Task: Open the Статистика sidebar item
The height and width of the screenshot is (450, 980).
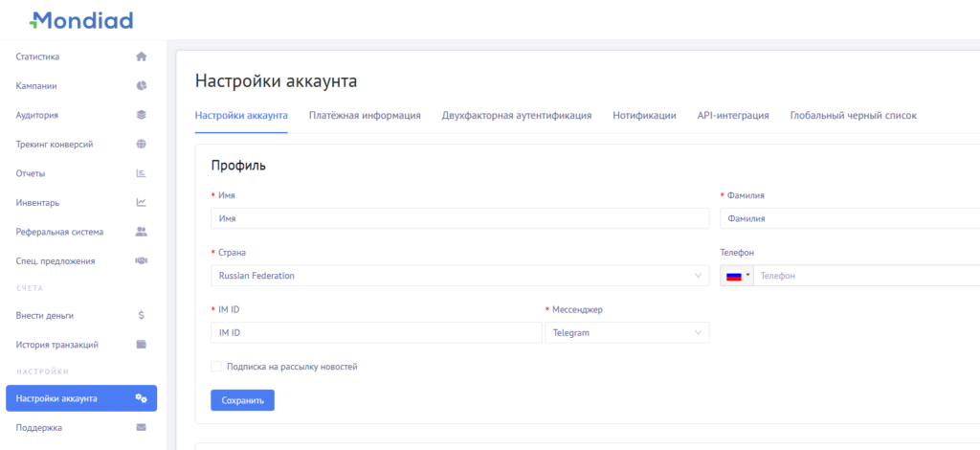Action: [81, 56]
